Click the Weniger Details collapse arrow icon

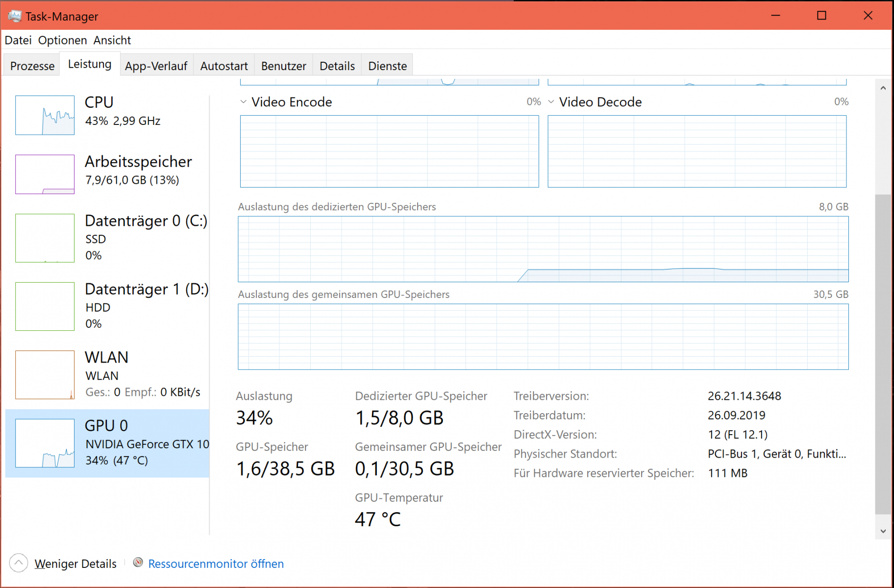point(19,563)
